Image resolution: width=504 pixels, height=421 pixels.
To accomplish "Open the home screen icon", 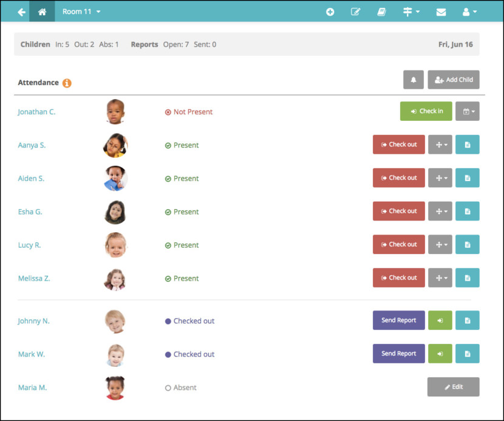I will (x=42, y=12).
